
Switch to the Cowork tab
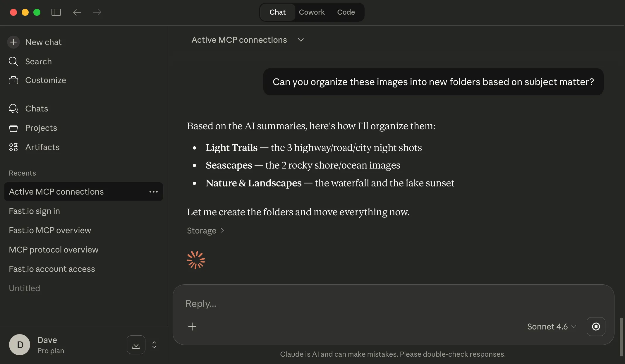(x=312, y=12)
